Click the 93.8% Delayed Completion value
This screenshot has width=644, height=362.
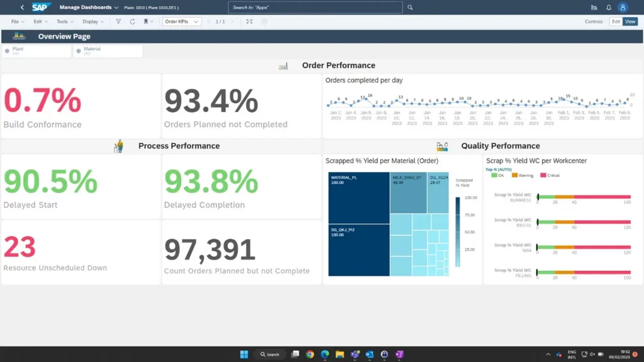click(x=211, y=182)
